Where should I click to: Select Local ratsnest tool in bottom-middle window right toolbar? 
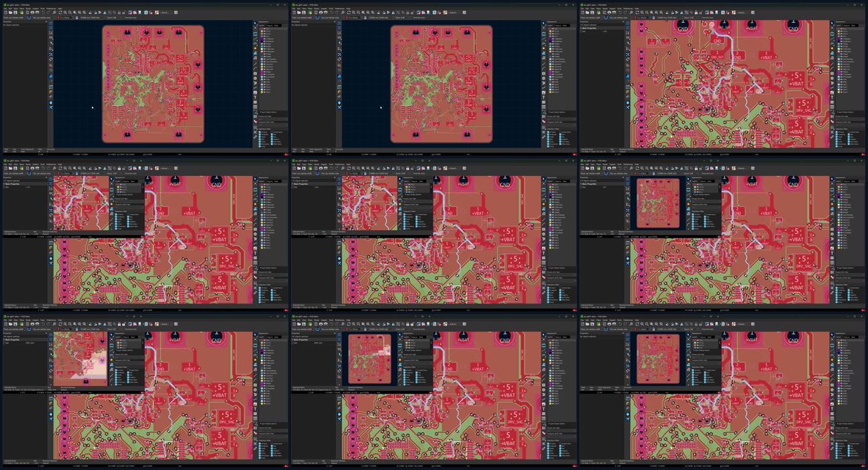(544, 339)
